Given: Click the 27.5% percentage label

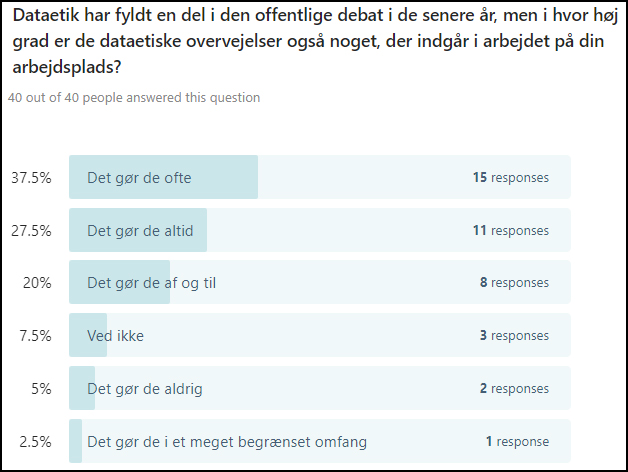Looking at the screenshot, I should (31, 231).
